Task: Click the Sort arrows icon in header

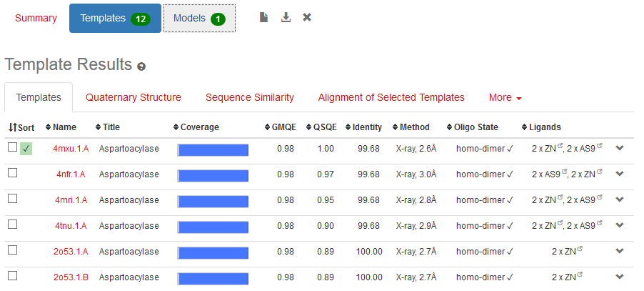Action: click(x=13, y=127)
